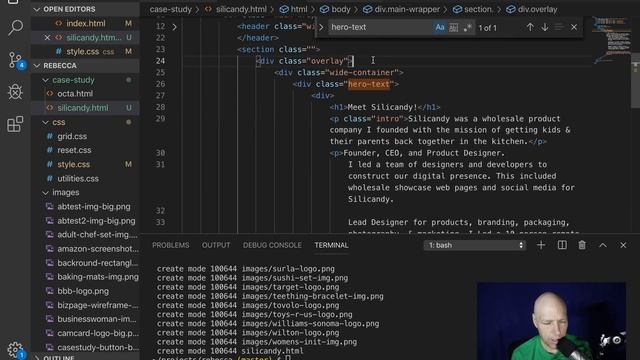640x360 pixels.
Task: Click the Meet Silicandy! heading text
Action: point(382,107)
